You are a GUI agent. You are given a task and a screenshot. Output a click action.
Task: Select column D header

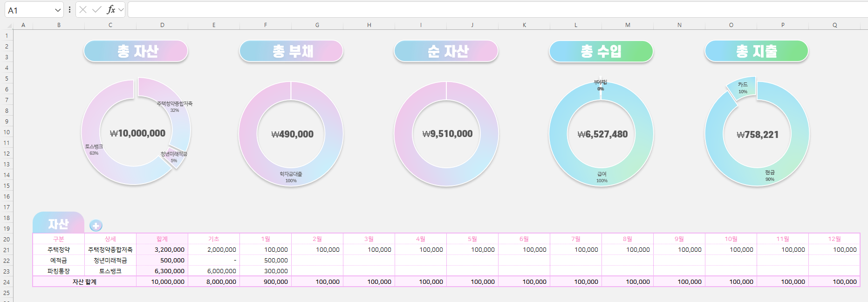(x=162, y=25)
